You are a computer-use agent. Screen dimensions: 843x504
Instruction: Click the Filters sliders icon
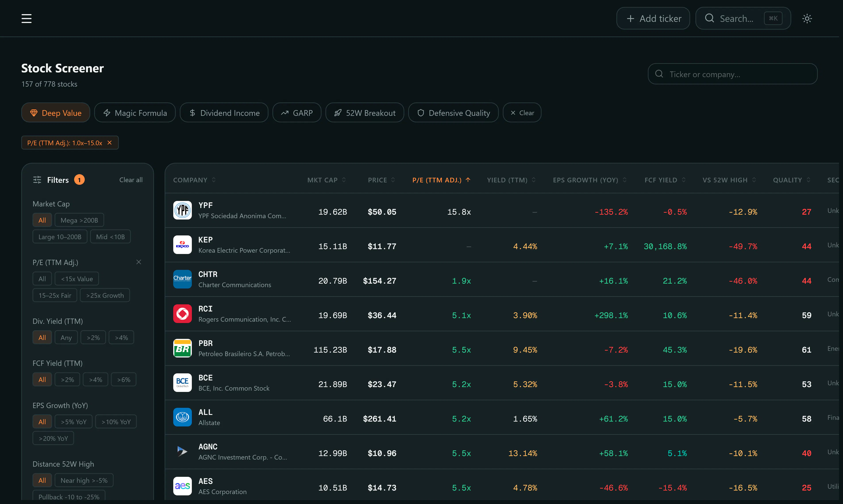pyautogui.click(x=37, y=180)
